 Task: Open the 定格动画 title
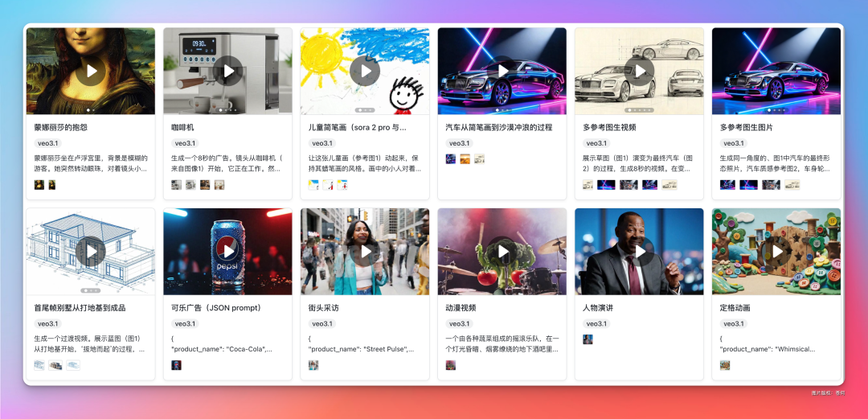[735, 308]
